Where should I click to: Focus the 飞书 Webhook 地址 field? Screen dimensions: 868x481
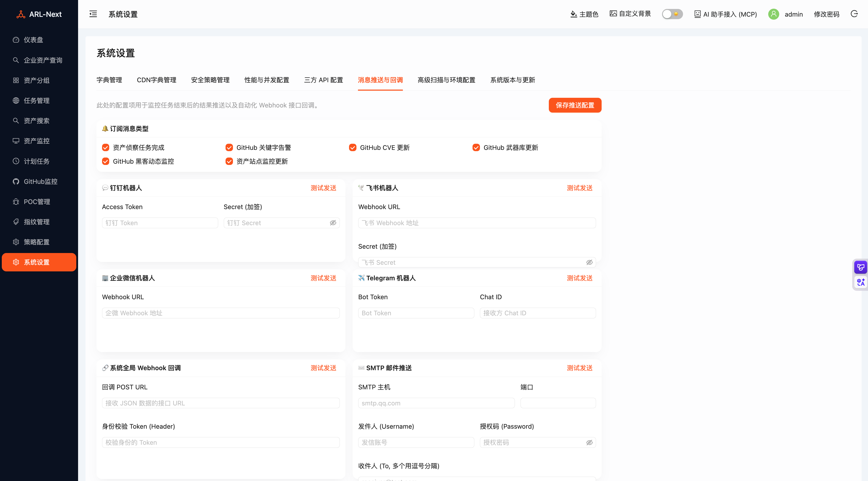coord(477,223)
